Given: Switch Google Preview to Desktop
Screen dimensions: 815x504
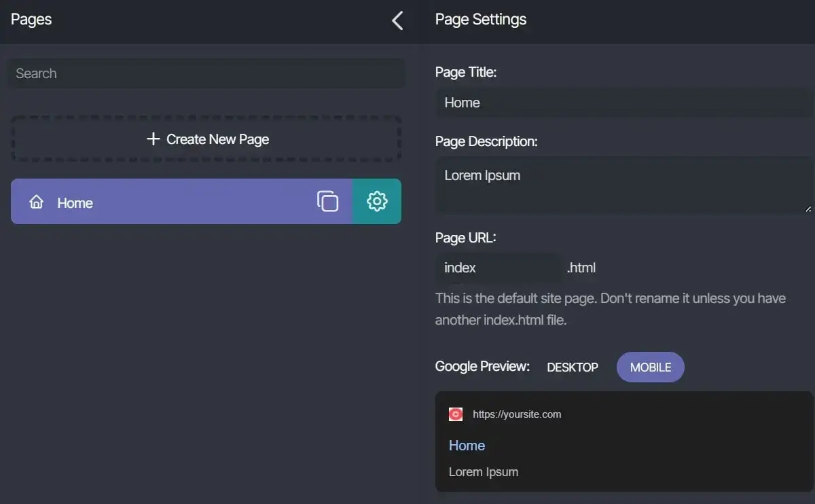Looking at the screenshot, I should [x=573, y=367].
